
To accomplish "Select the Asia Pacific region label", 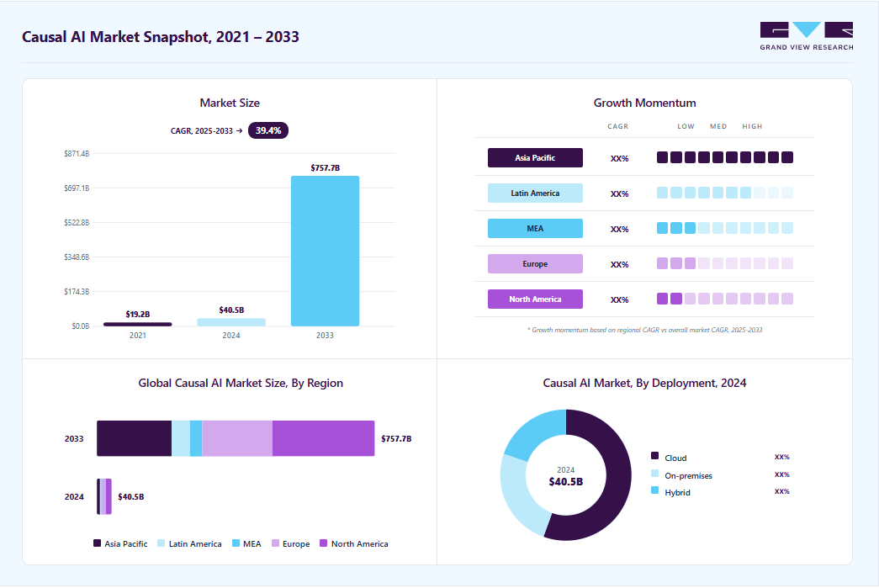I will pyautogui.click(x=535, y=157).
